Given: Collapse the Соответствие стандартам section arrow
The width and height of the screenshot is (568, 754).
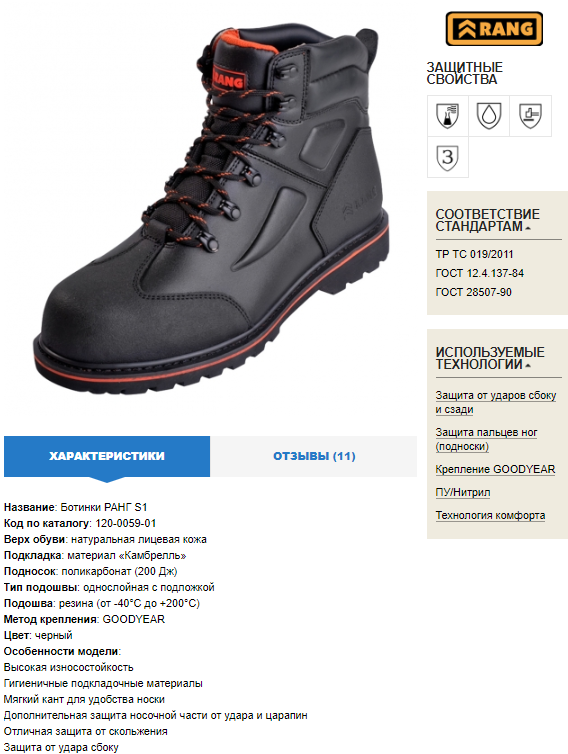Looking at the screenshot, I should (528, 228).
